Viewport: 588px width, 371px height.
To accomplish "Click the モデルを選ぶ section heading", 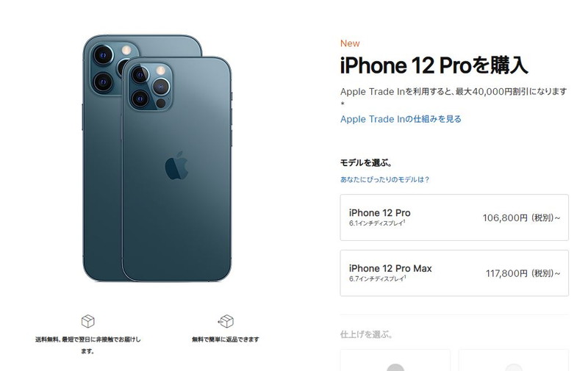I will [x=366, y=163].
